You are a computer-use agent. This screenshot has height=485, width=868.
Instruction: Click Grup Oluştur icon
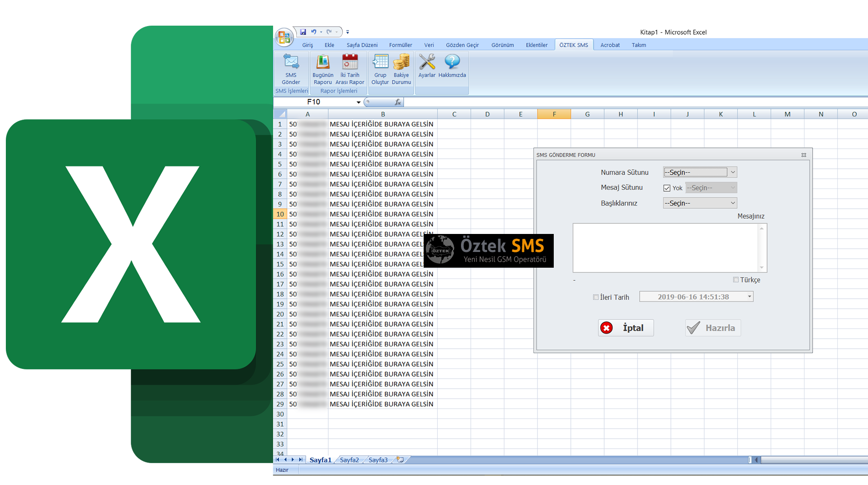(380, 69)
